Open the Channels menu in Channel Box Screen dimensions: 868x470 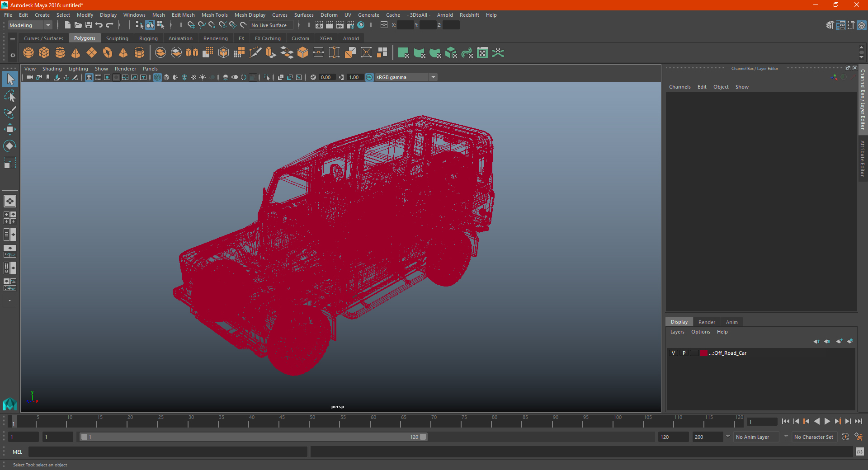679,87
